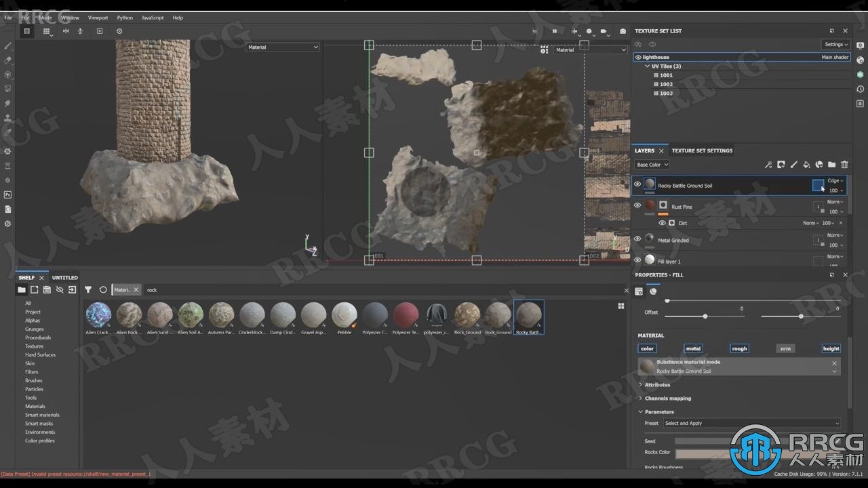Click the symmetry icon in top toolbar
This screenshot has width=868, height=488.
click(x=66, y=31)
